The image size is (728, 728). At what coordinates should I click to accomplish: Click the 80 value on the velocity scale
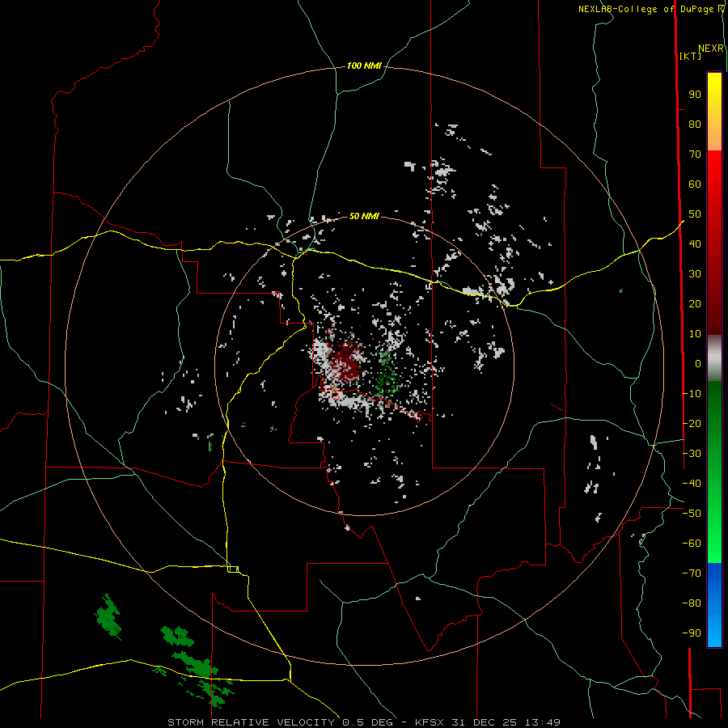[695, 125]
